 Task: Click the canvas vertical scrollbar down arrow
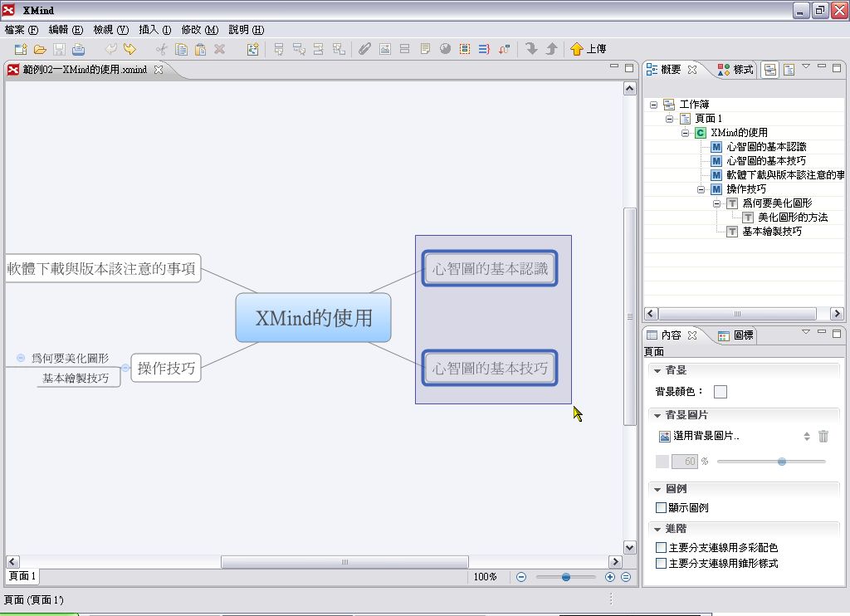pyautogui.click(x=629, y=547)
